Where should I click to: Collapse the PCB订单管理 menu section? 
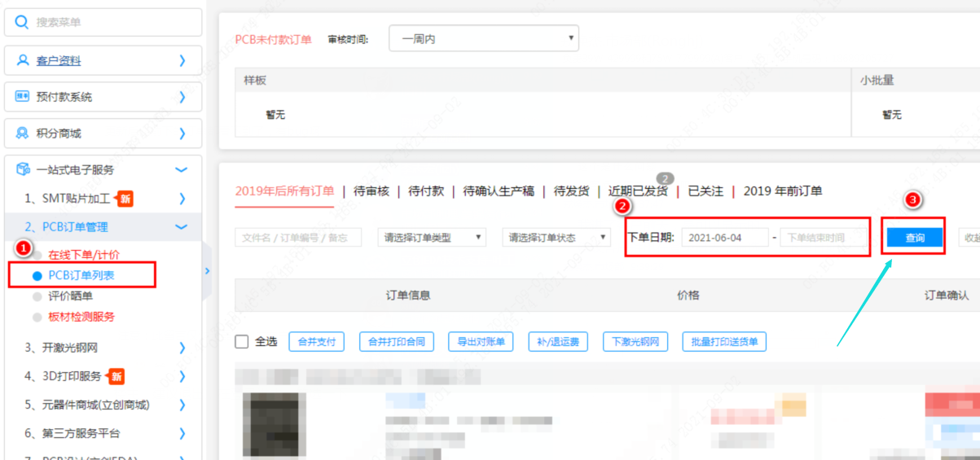[181, 227]
